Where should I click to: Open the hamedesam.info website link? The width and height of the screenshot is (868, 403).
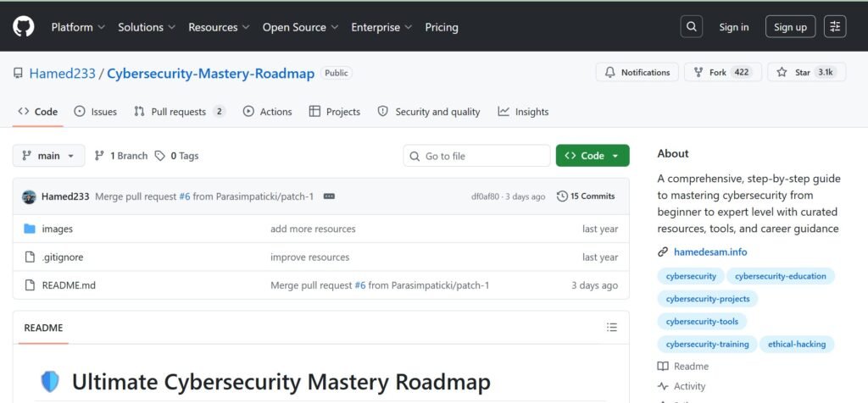[710, 252]
